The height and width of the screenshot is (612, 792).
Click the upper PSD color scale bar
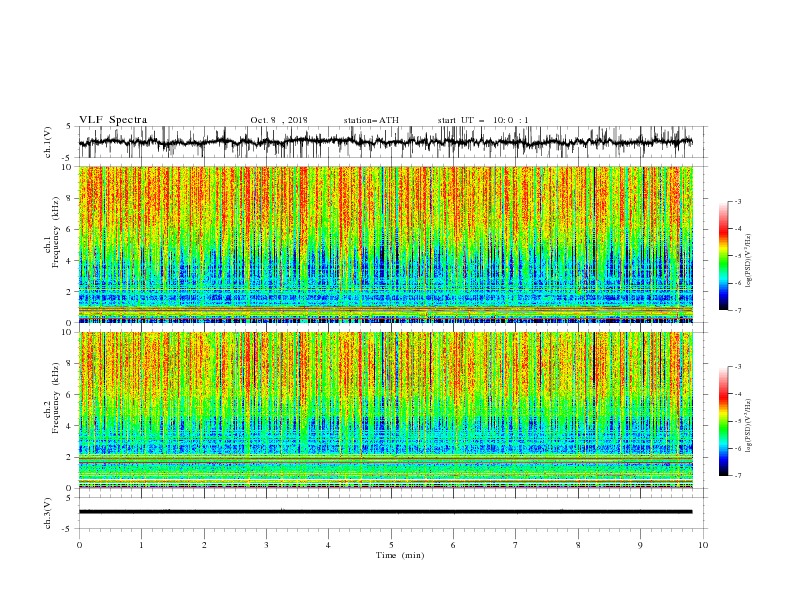click(723, 256)
